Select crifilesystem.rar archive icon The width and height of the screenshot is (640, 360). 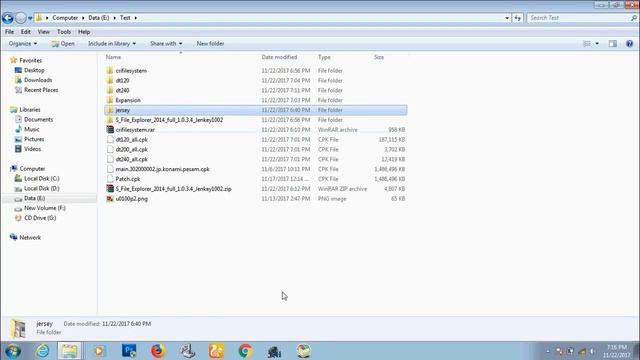110,130
